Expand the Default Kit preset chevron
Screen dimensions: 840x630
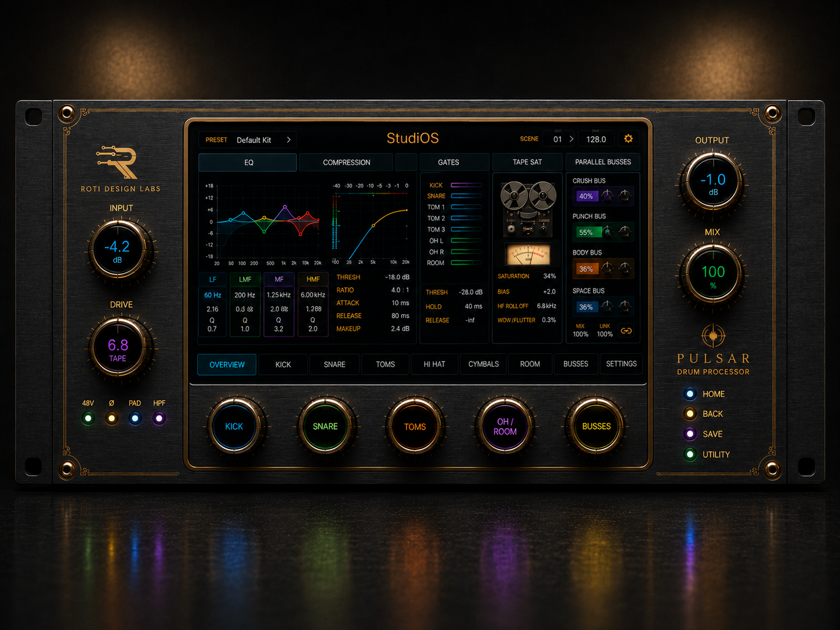288,140
